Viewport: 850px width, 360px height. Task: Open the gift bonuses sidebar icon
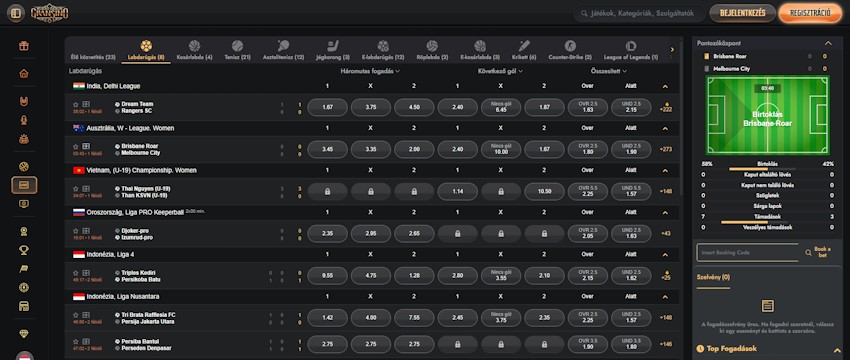24,46
